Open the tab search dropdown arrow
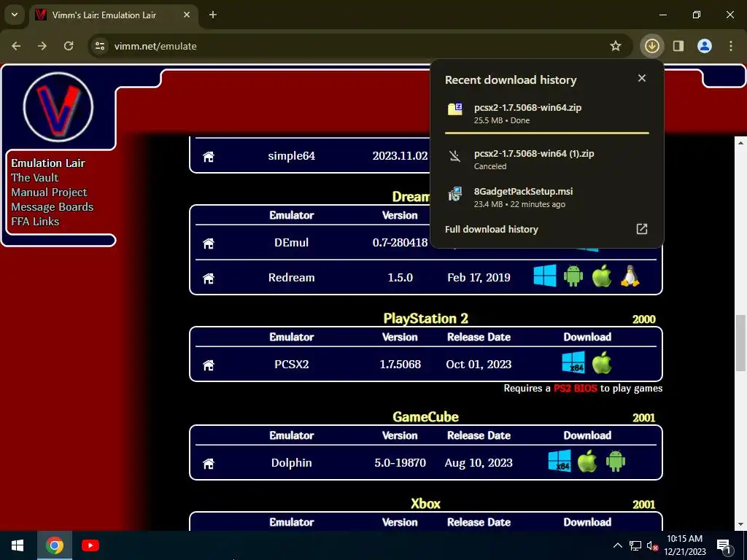747x560 pixels. [x=15, y=15]
